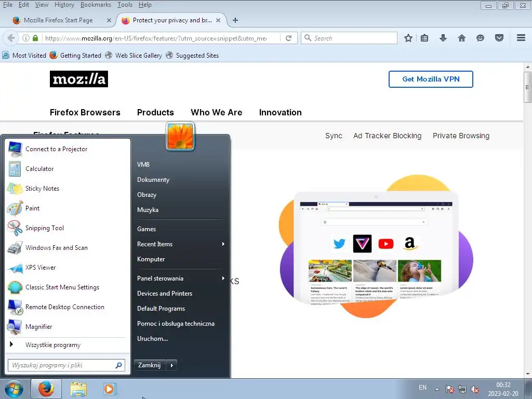Open the Bookmarks menu

tap(96, 5)
